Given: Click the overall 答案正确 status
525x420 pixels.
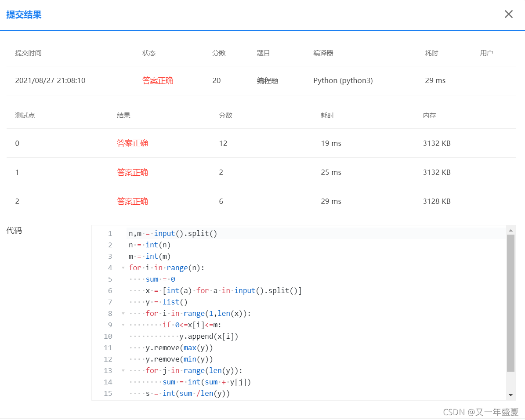Looking at the screenshot, I should tap(158, 80).
